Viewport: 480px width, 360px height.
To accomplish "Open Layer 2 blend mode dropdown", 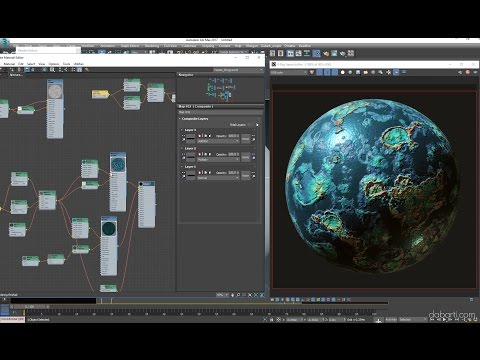I will pyautogui.click(x=218, y=159).
